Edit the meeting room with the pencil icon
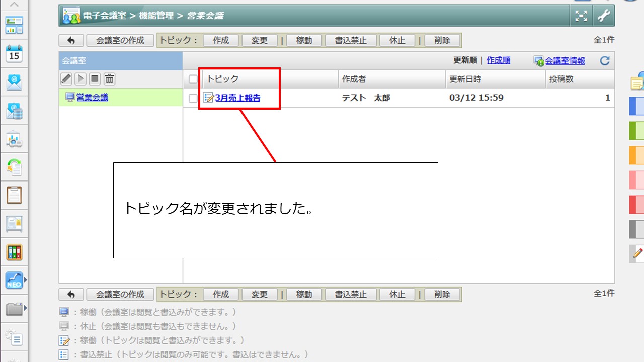This screenshot has width=644, height=362. pos(66,79)
